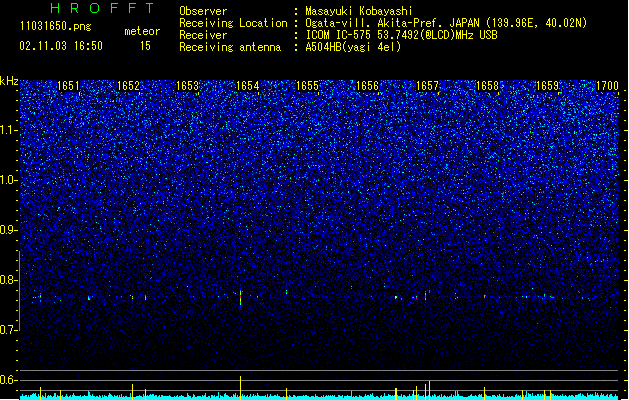
Task: Click the tallest yellow power spike near 1654
Action: click(240, 388)
